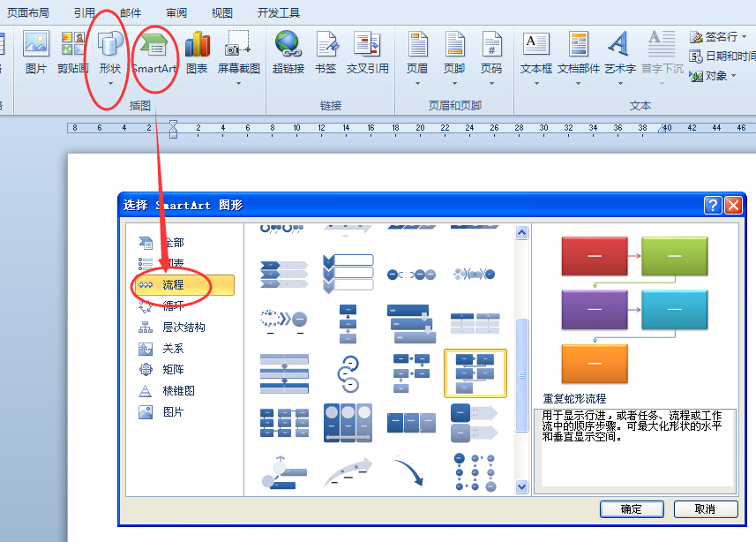Expand the WordArt dropdown arrow
This screenshot has width=756, height=542.
[620, 84]
